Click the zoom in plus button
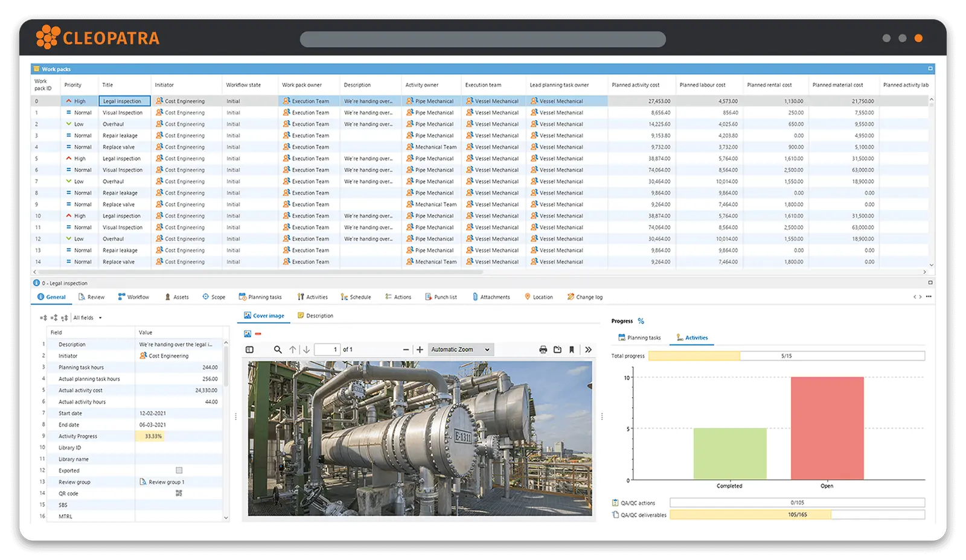966x560 pixels. (418, 349)
